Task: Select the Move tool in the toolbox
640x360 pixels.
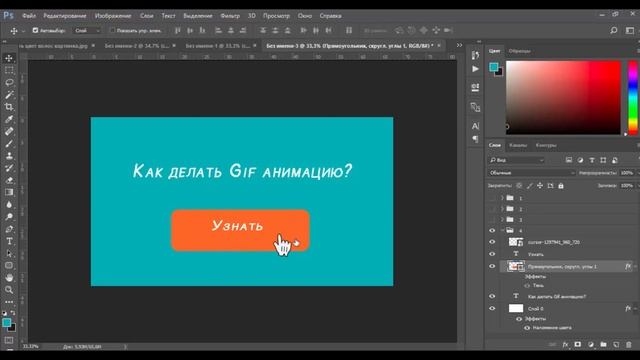Action: tap(9, 58)
